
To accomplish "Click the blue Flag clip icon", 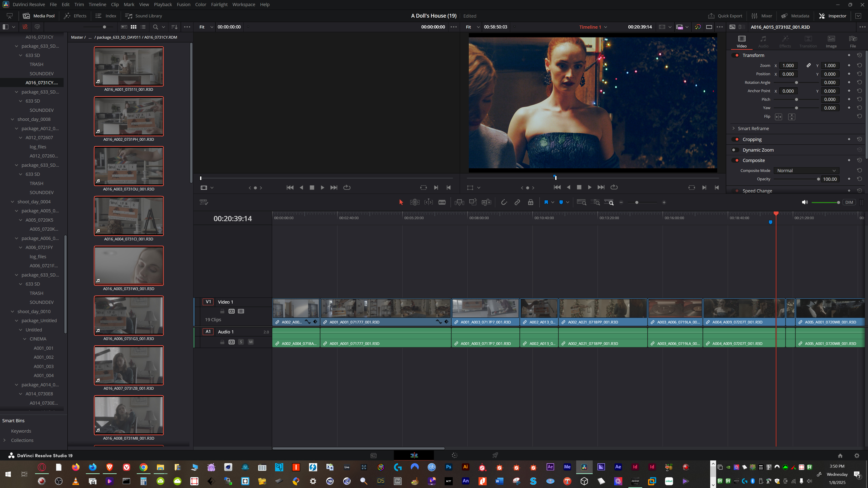I will click(546, 202).
